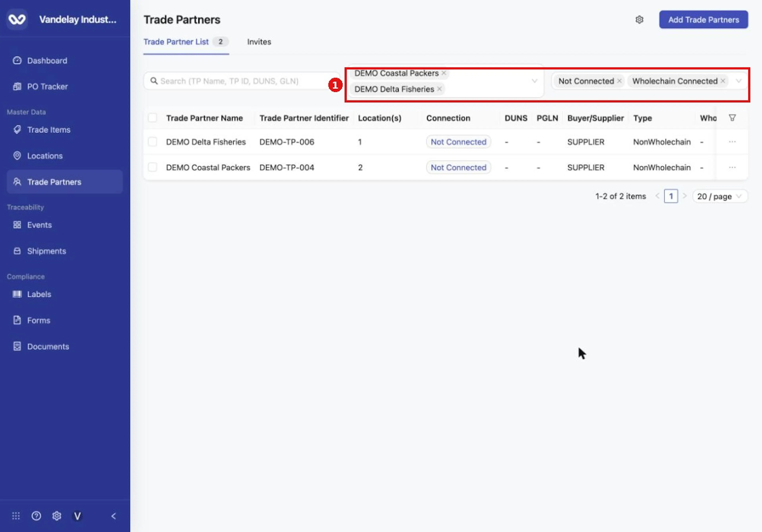Click the previous page arrow
762x532 pixels.
657,196
